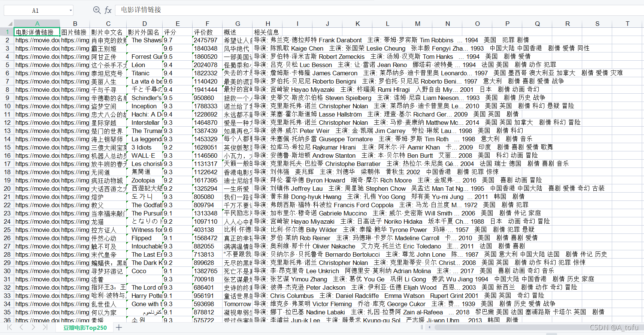Click cell with title 霸王别姬
The height and width of the screenshot is (335, 644).
[x=108, y=48]
